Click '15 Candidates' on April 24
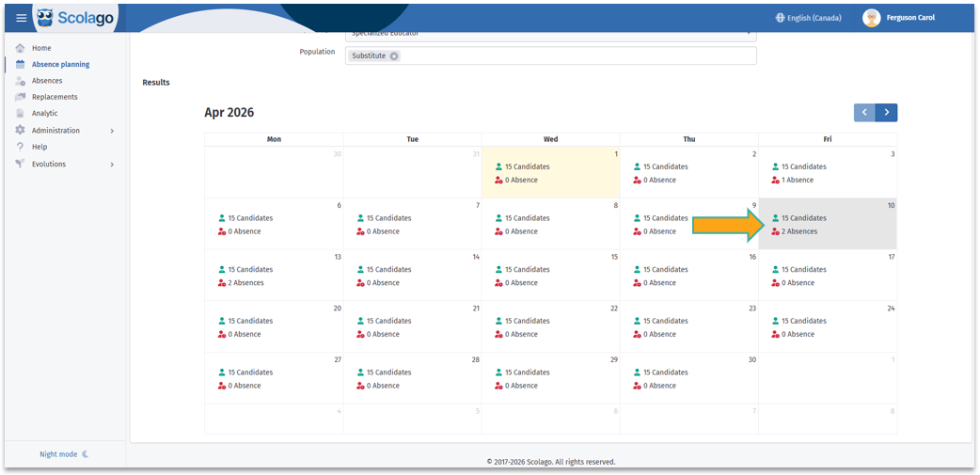 tap(804, 321)
